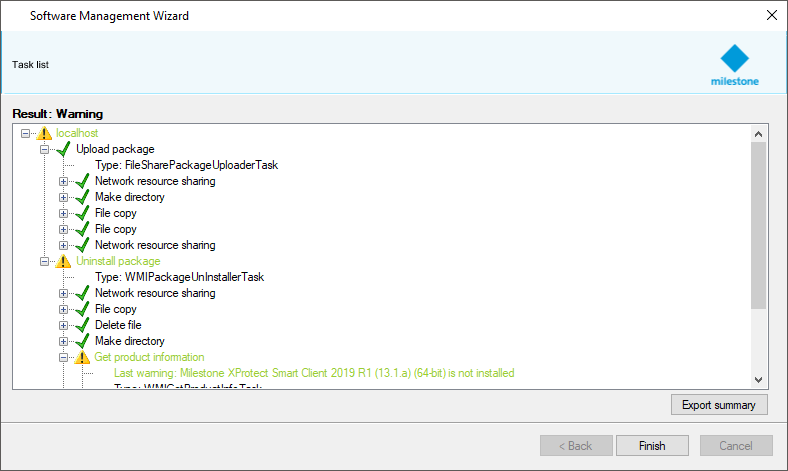Image resolution: width=788 pixels, height=471 pixels.
Task: Collapse the Upload package branch
Action: (x=45, y=149)
